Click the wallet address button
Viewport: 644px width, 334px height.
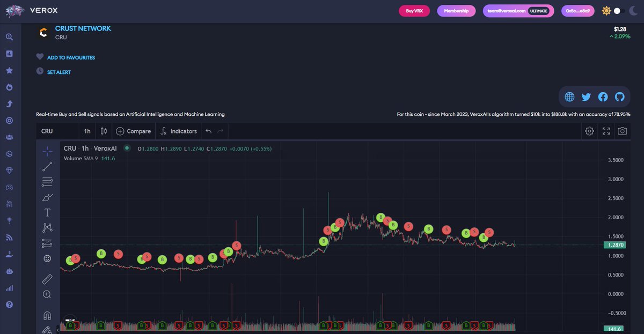(x=578, y=11)
